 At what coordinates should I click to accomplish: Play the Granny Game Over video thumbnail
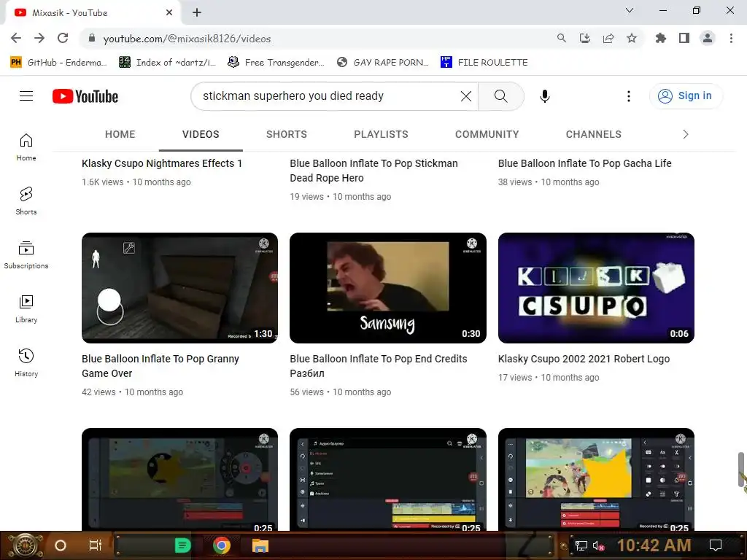[x=179, y=288]
